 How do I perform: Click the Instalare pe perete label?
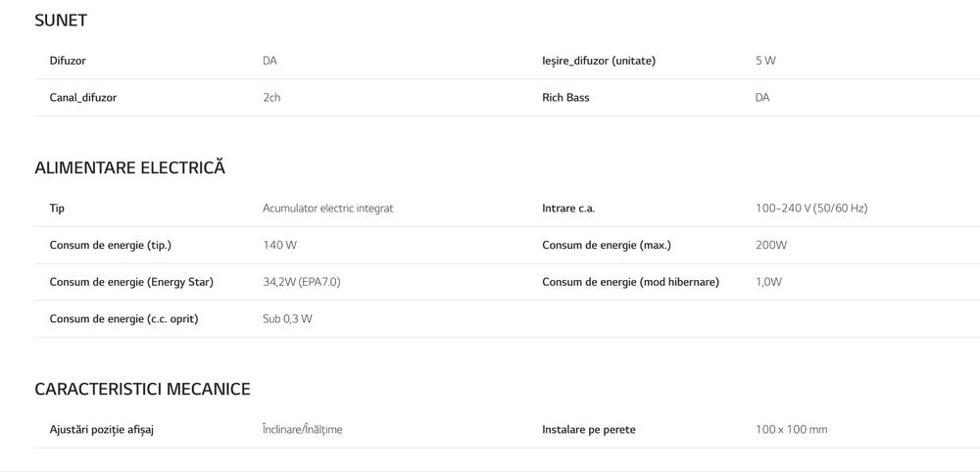coord(588,430)
